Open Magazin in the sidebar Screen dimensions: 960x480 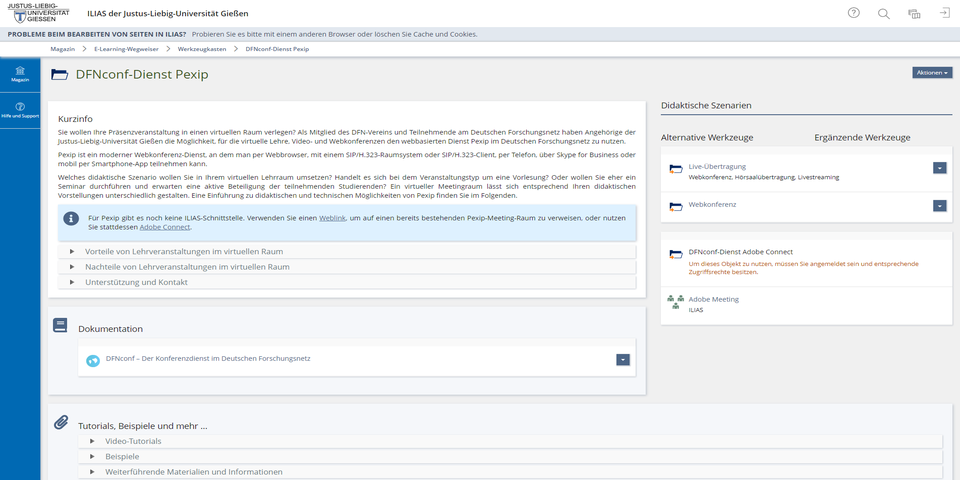(20, 74)
